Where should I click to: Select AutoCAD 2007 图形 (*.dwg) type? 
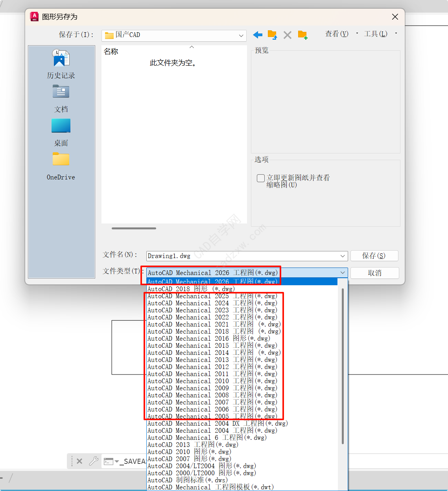click(242, 459)
